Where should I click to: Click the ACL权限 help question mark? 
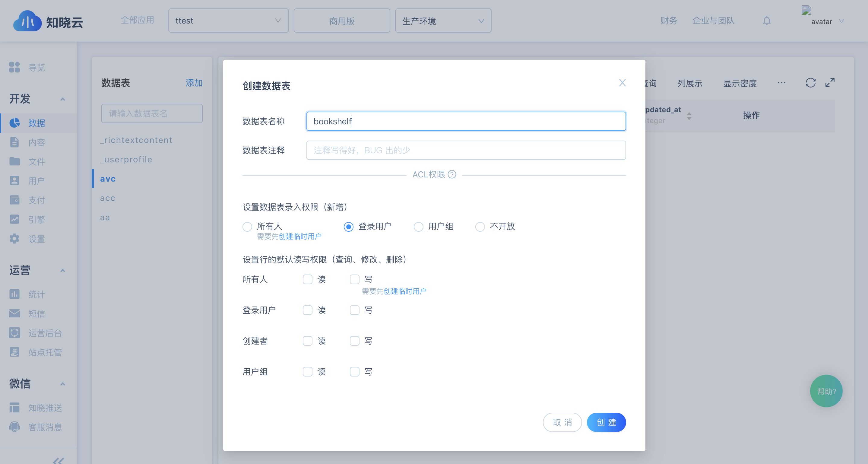click(x=452, y=174)
